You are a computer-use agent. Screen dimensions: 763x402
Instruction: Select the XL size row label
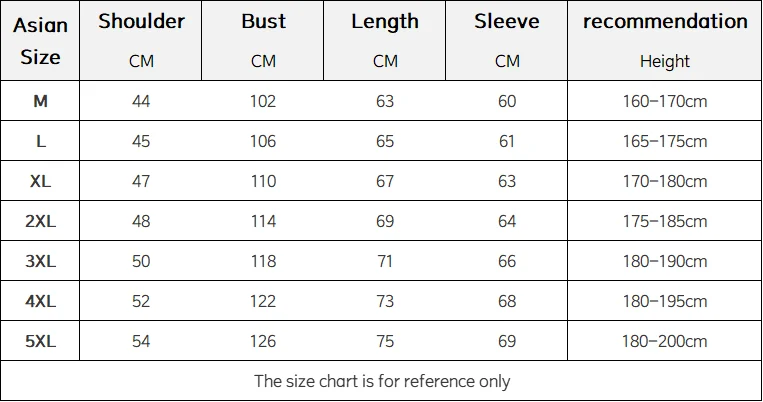40,181
